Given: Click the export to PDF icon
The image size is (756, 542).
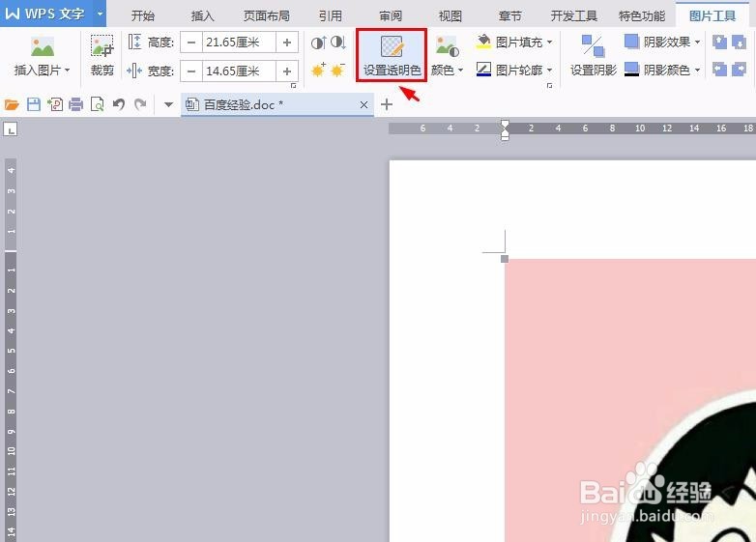Looking at the screenshot, I should (x=55, y=104).
